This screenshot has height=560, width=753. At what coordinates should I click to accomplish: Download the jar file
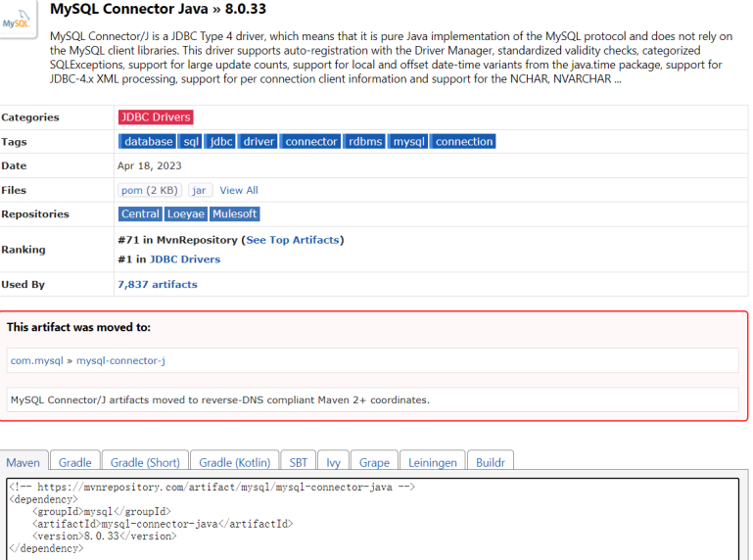click(x=200, y=190)
